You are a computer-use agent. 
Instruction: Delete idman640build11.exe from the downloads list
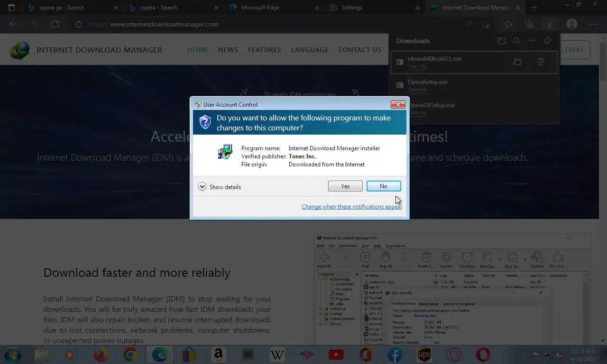541,62
